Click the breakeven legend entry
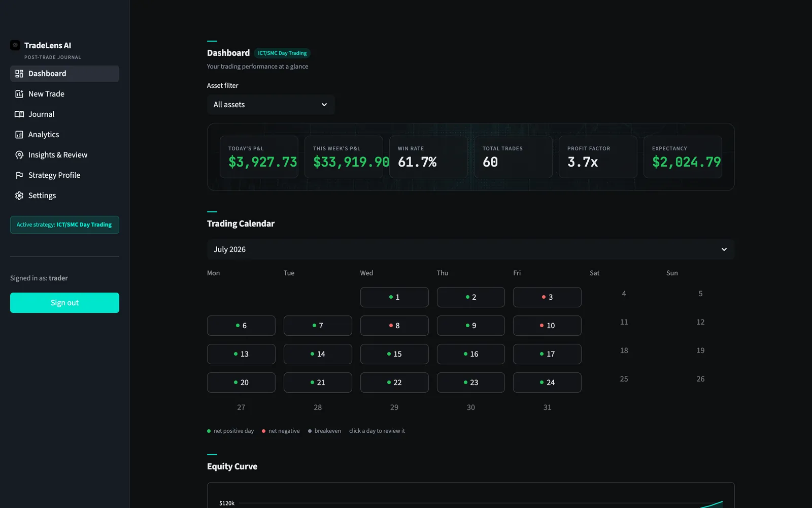 (324, 431)
